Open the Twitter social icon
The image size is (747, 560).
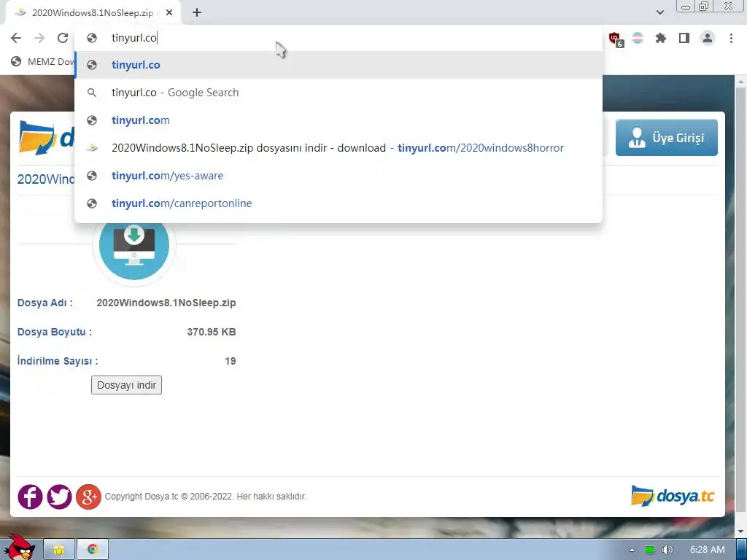point(59,497)
